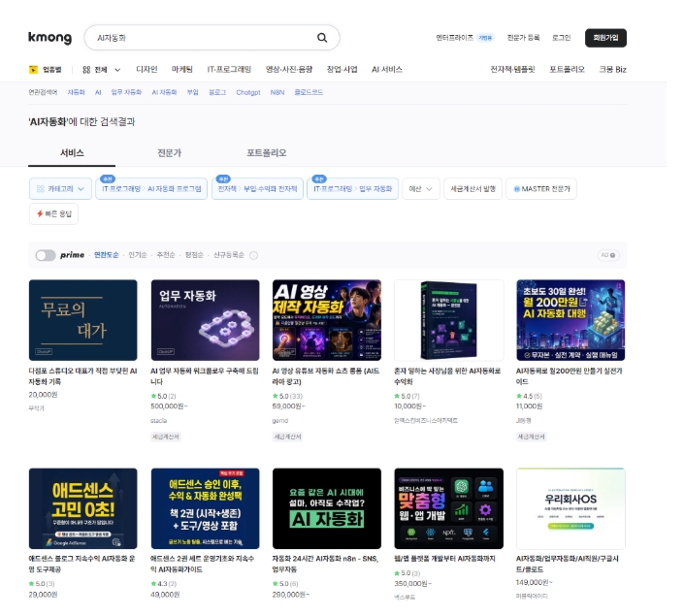684x616 pixels.
Task: Click the AD info badge
Action: coord(608,255)
